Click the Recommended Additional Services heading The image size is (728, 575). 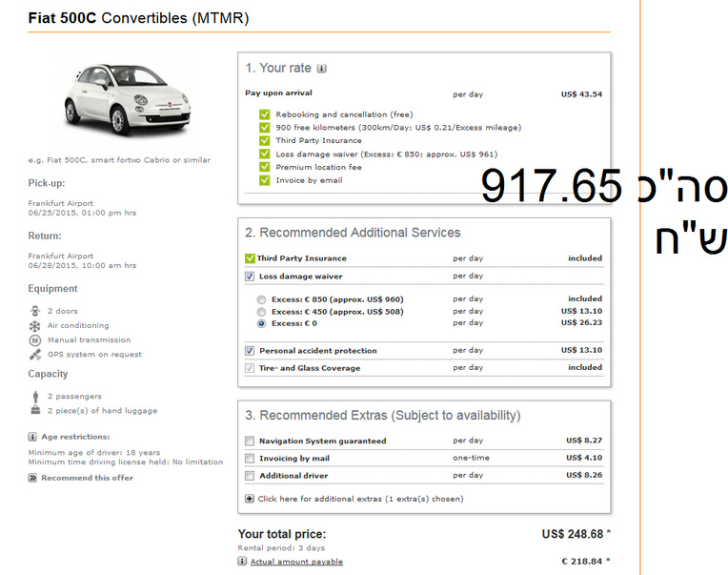[353, 233]
